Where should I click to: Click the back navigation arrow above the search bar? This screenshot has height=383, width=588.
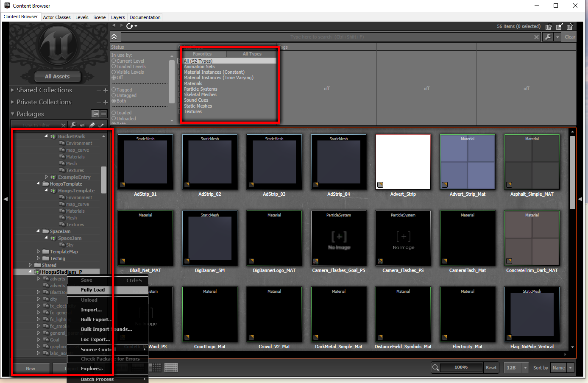(x=113, y=25)
